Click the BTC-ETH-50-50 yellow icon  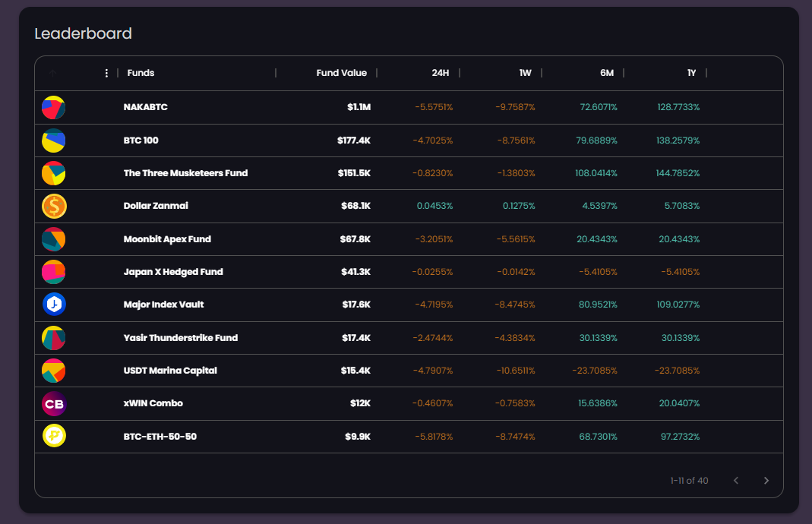pyautogui.click(x=53, y=436)
